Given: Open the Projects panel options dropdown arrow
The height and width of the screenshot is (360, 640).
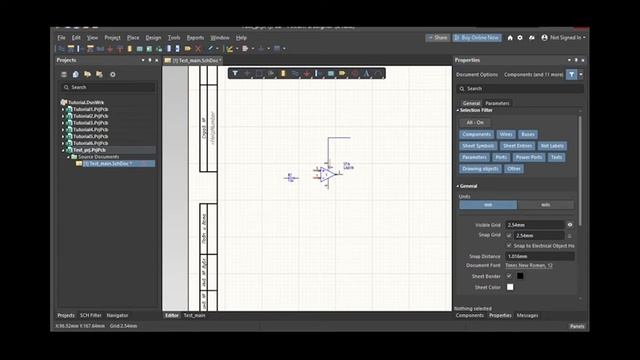Looking at the screenshot, I should pyautogui.click(x=143, y=60).
